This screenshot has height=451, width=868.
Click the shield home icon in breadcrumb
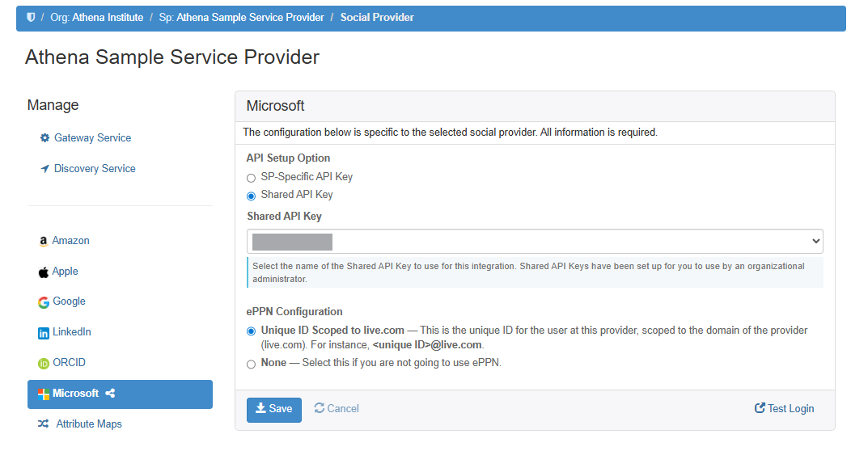[x=31, y=17]
